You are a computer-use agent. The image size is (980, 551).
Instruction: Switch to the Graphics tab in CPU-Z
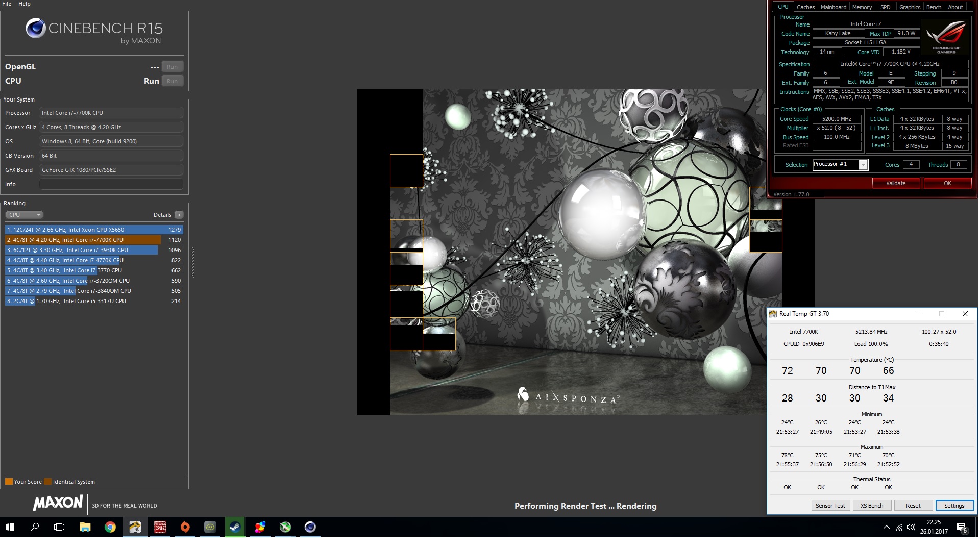click(910, 7)
